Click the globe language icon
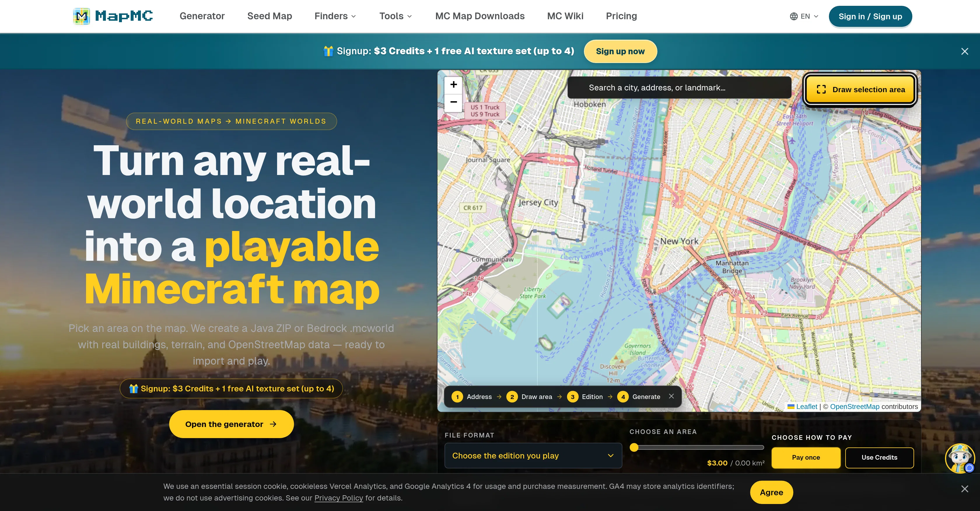The width and height of the screenshot is (980, 511). pyautogui.click(x=794, y=16)
